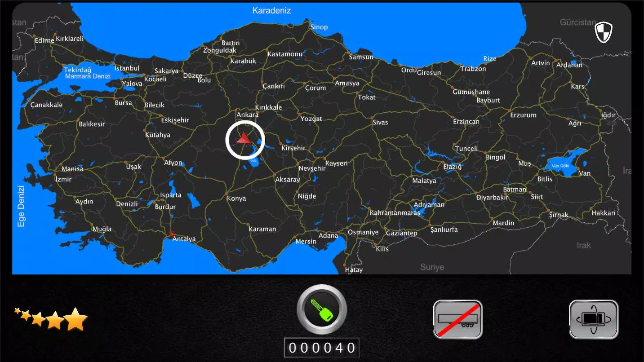The height and width of the screenshot is (362, 644).
Task: Click the Istanbul label
Action: [127, 68]
